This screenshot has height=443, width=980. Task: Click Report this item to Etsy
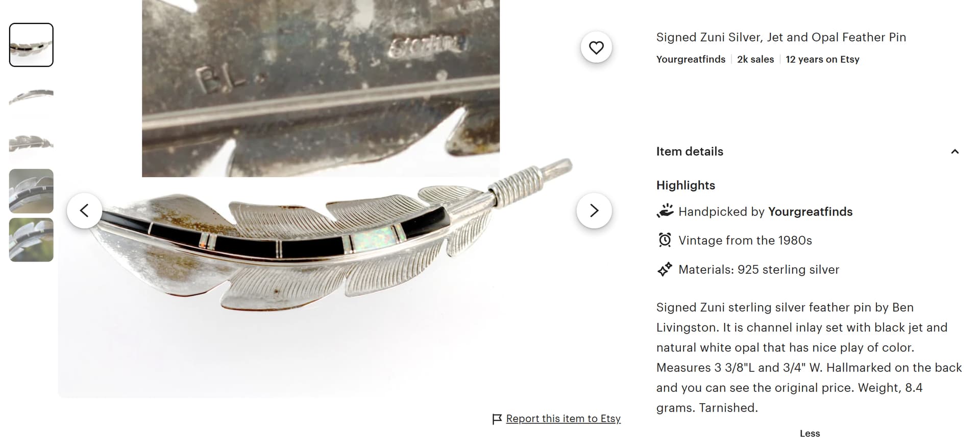click(563, 419)
